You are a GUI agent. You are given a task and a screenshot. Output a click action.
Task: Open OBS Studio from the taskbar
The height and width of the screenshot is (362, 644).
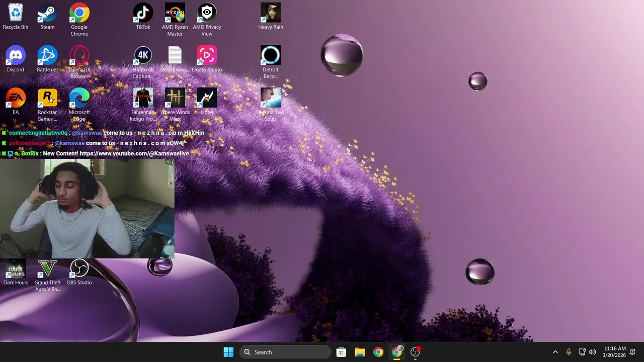416,352
